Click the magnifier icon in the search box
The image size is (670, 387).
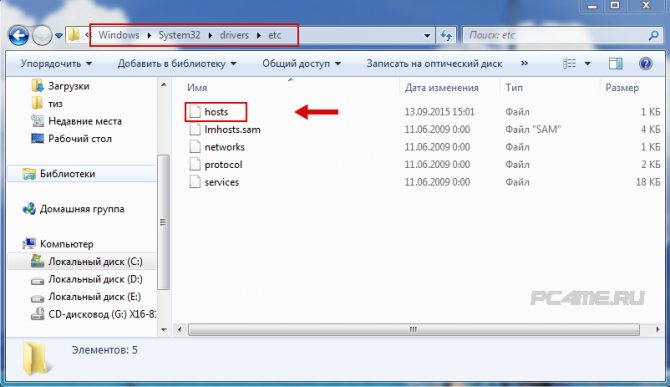pos(653,35)
